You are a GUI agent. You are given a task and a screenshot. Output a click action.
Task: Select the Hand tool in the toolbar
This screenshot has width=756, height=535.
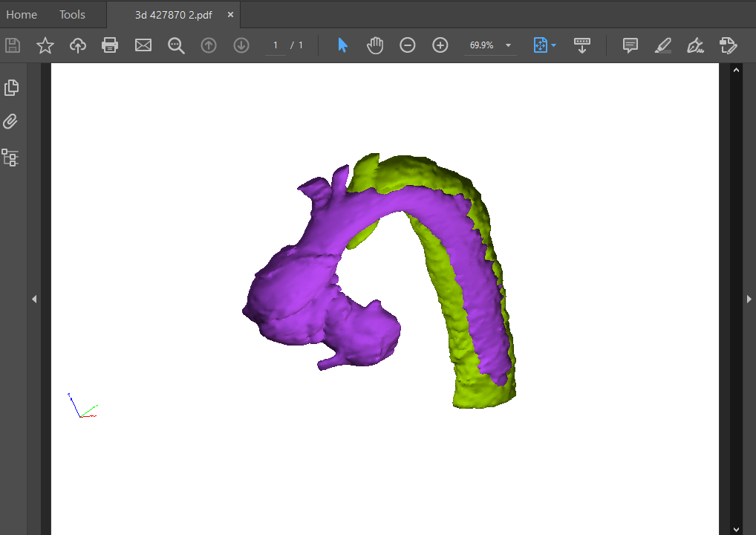pos(375,45)
